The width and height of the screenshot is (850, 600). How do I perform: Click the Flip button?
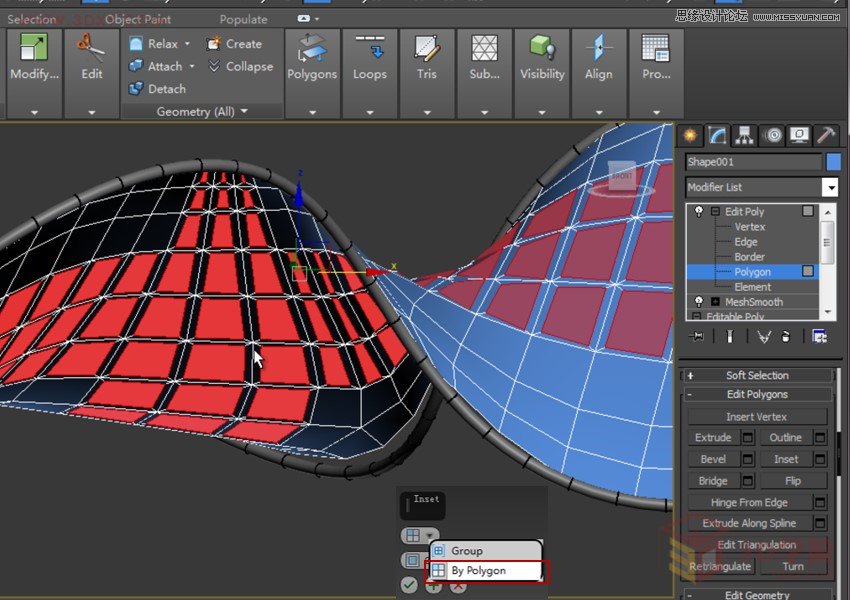793,481
